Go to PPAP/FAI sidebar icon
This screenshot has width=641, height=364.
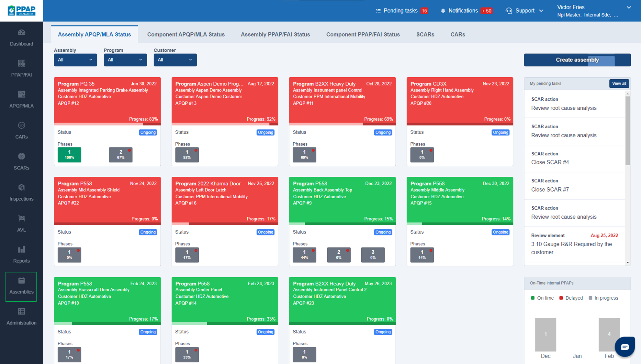21,63
